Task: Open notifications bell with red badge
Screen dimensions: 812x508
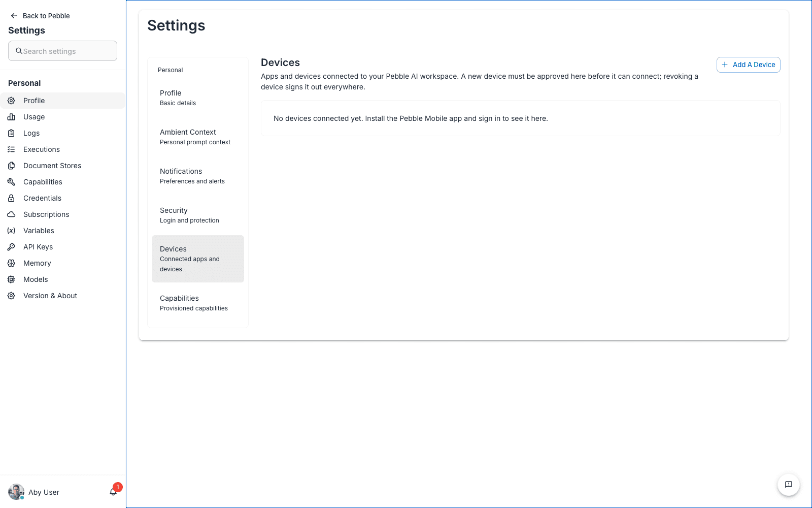Action: click(114, 492)
